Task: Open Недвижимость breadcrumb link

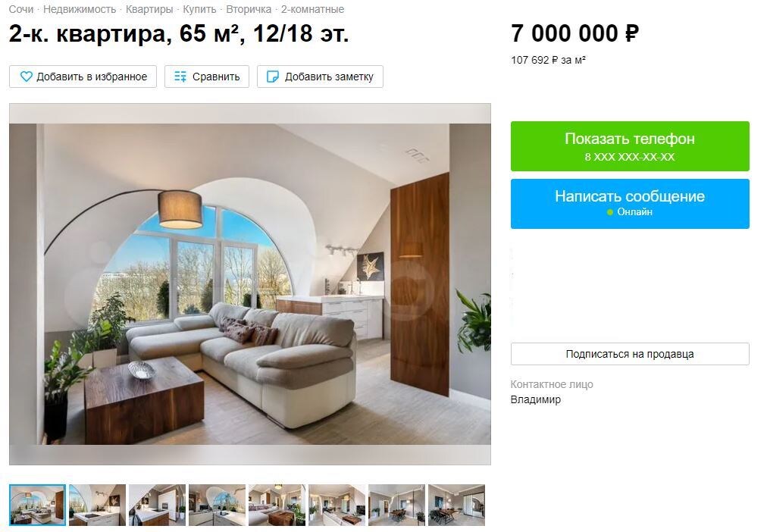Action: (80, 9)
